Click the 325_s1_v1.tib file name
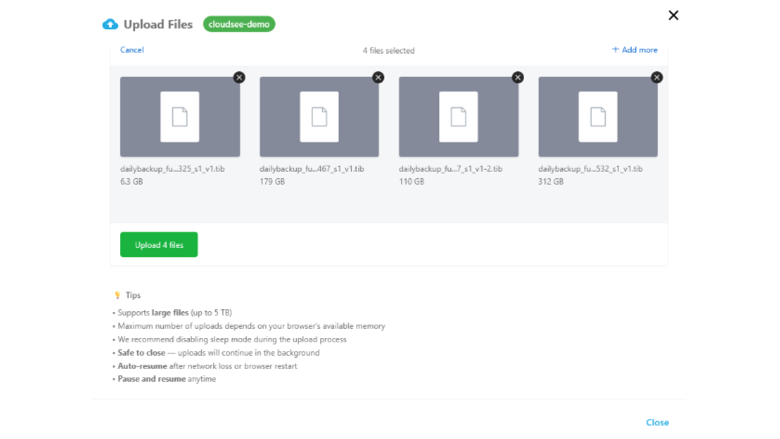Image resolution: width=780 pixels, height=439 pixels. tap(172, 170)
